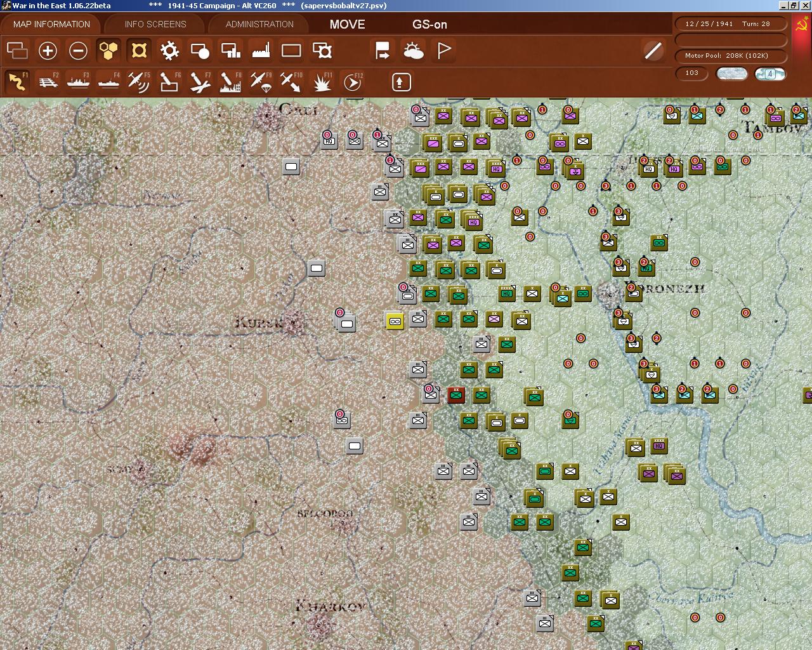Click the Voronezh city on map

coord(611,293)
